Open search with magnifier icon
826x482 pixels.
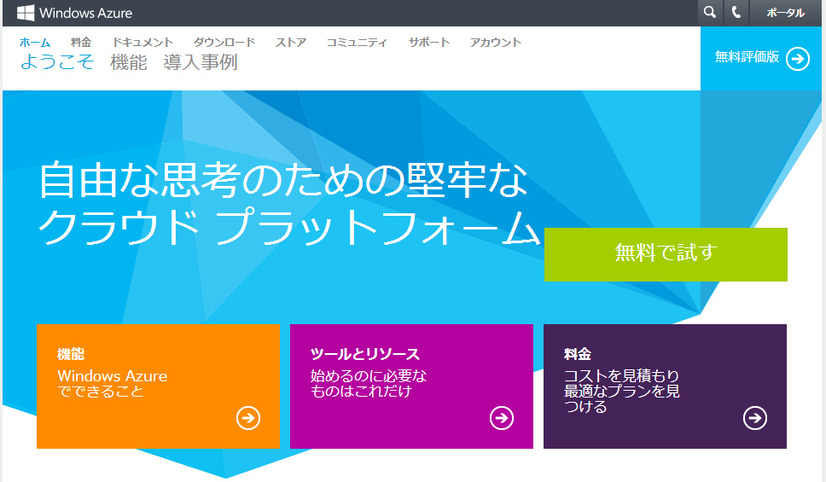tap(710, 13)
